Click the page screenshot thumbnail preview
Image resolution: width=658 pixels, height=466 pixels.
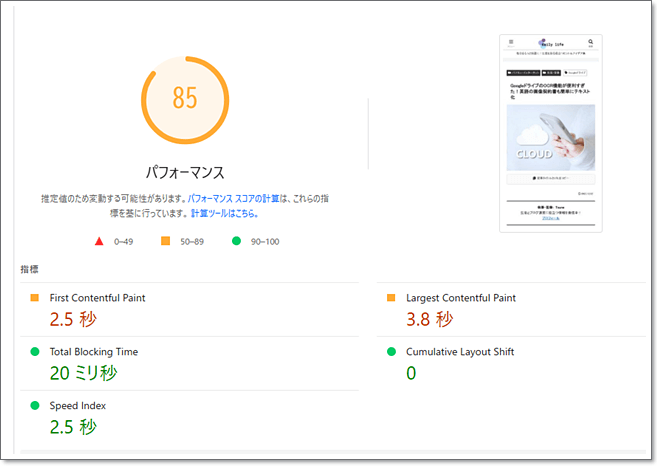click(x=551, y=133)
